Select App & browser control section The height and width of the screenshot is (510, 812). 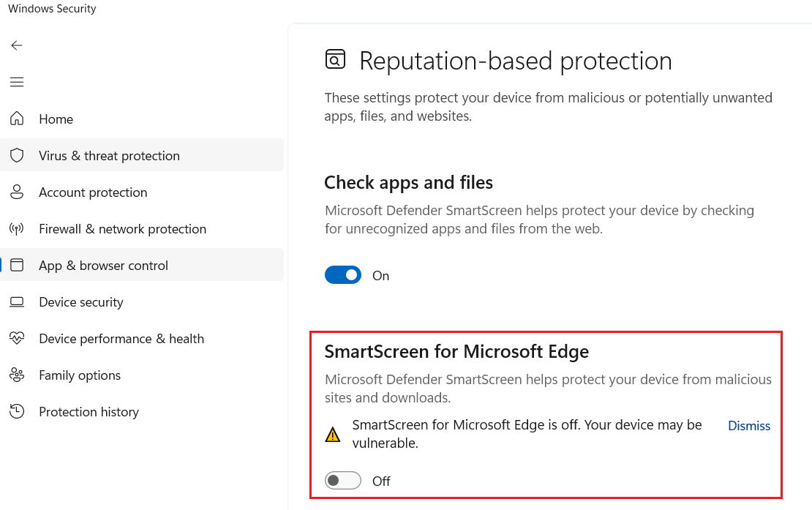point(142,265)
